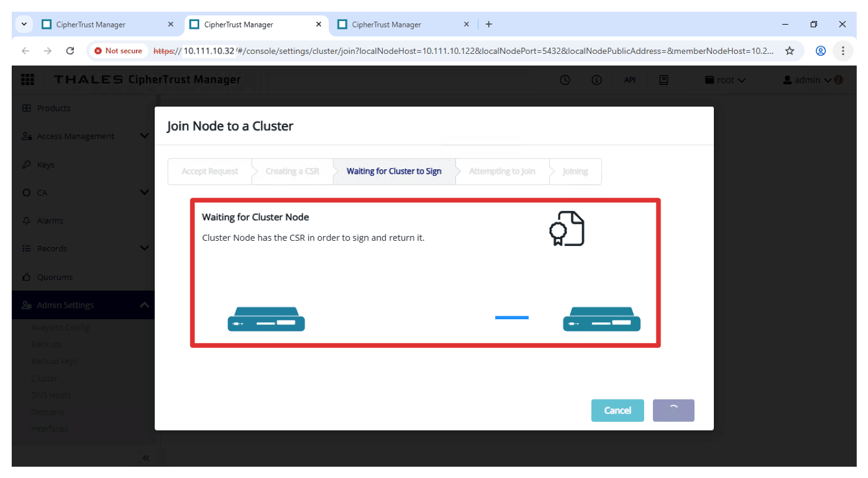The height and width of the screenshot is (478, 868).
Task: Collapse the sidebar with double-chevron icon
Action: coord(146,458)
